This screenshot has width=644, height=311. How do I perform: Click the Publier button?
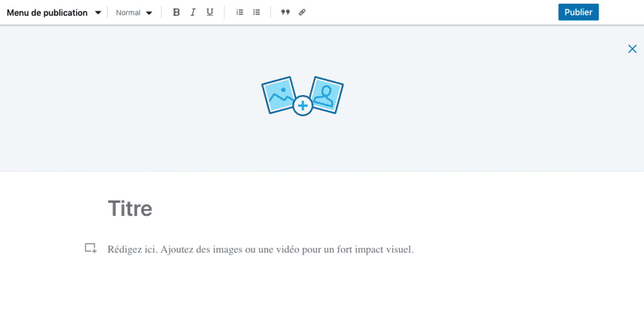[x=578, y=12]
